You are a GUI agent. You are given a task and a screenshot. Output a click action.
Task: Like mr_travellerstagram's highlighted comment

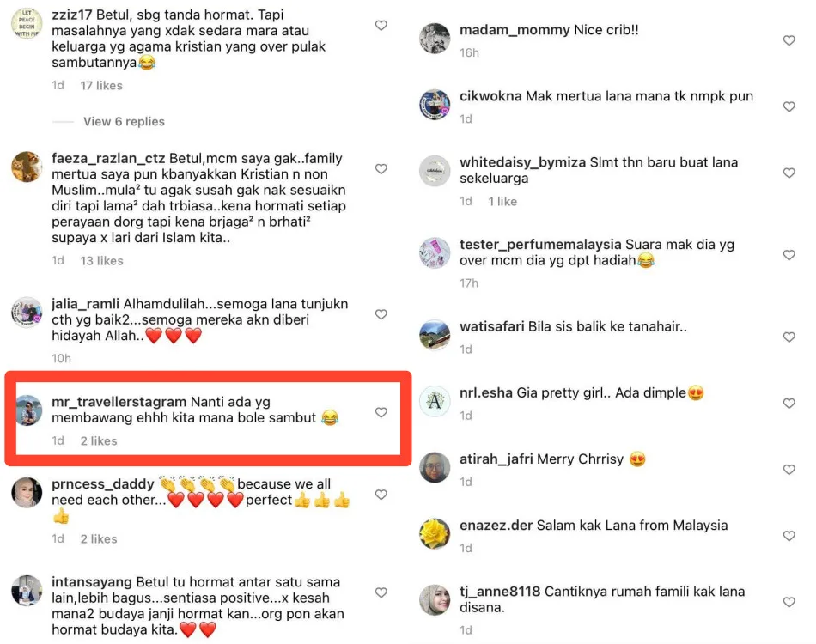pyautogui.click(x=381, y=412)
